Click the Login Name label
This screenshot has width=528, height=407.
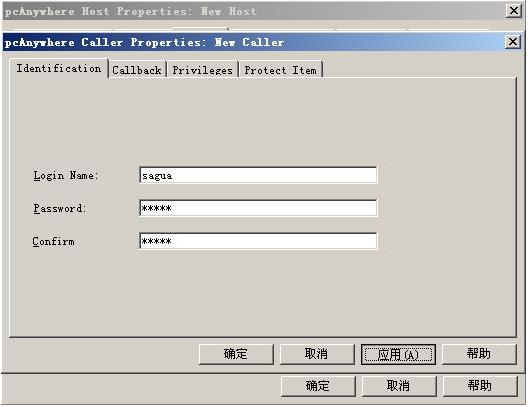coord(65,176)
